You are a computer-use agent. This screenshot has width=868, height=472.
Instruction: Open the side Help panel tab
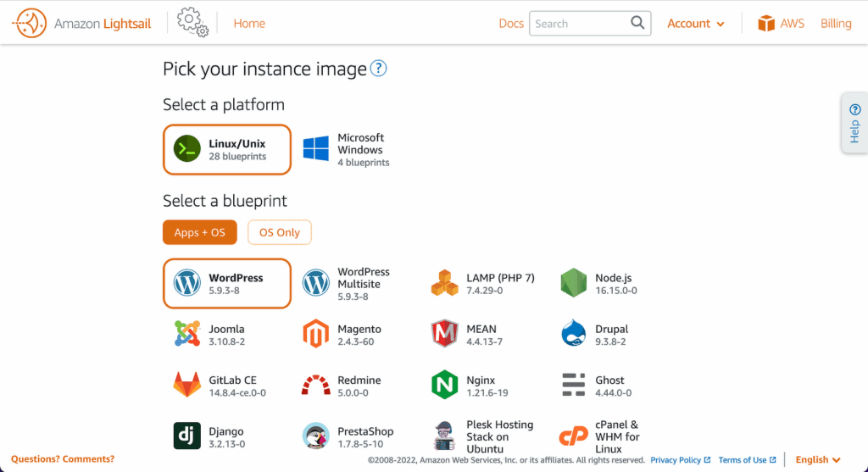(x=854, y=123)
